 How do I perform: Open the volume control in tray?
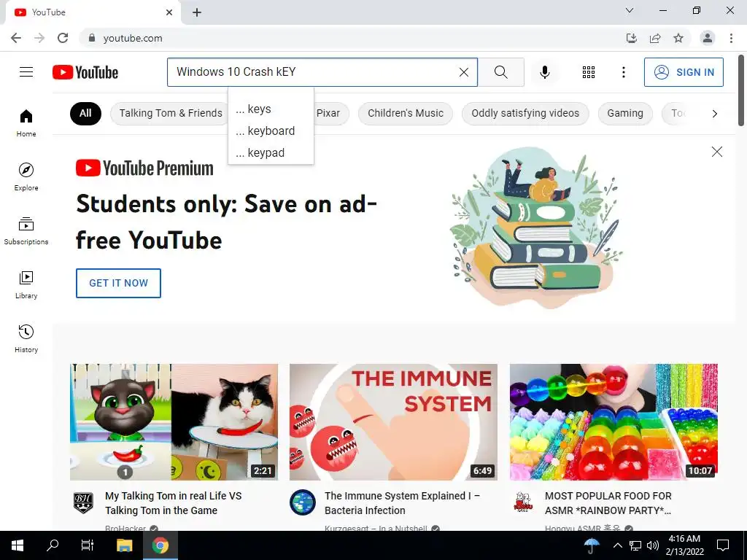click(x=653, y=545)
